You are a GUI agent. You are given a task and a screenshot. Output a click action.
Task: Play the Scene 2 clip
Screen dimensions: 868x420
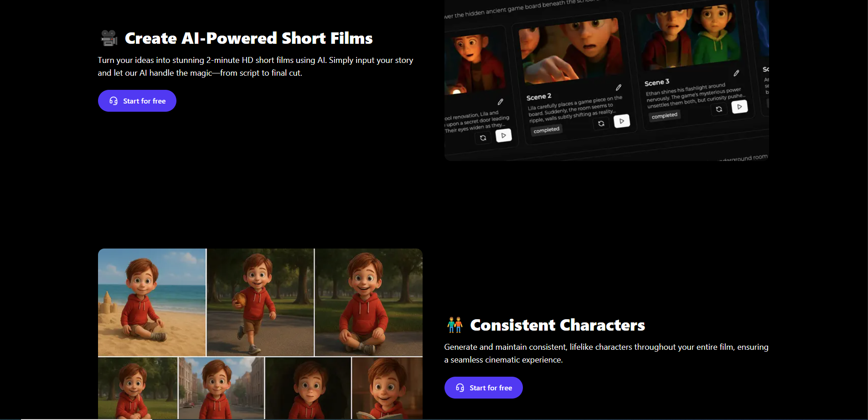622,121
